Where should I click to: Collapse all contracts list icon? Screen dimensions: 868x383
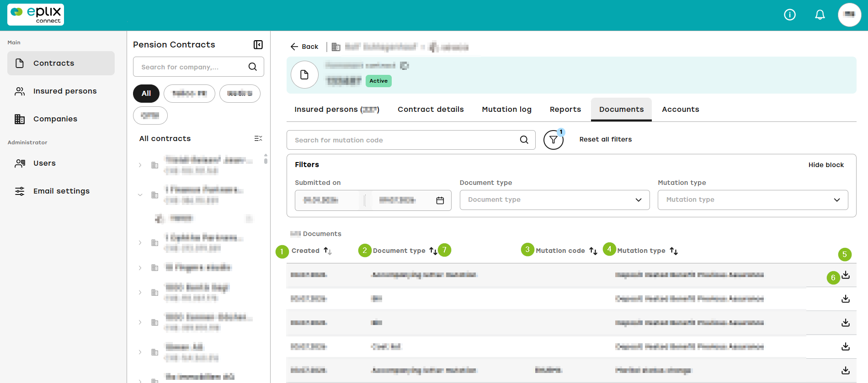(x=258, y=138)
